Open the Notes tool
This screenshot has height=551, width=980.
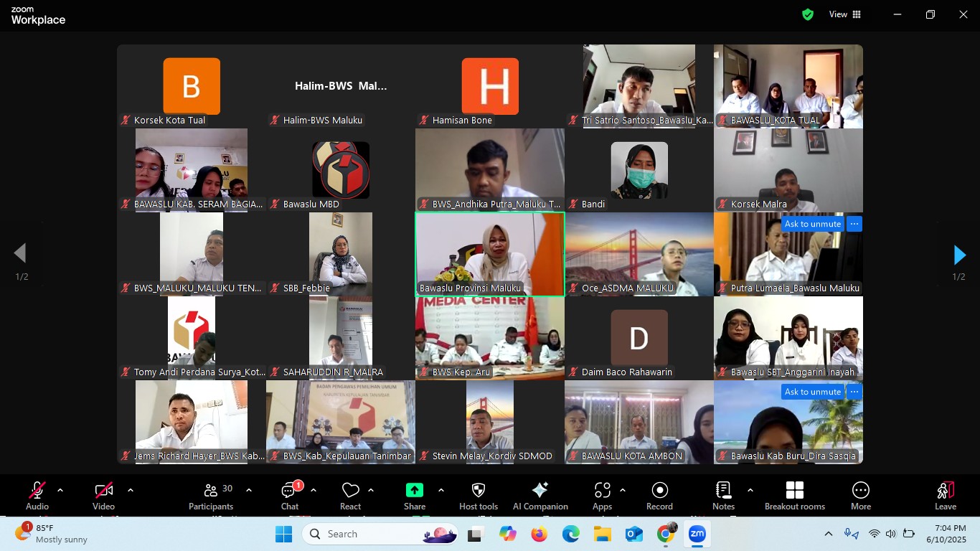(723, 495)
